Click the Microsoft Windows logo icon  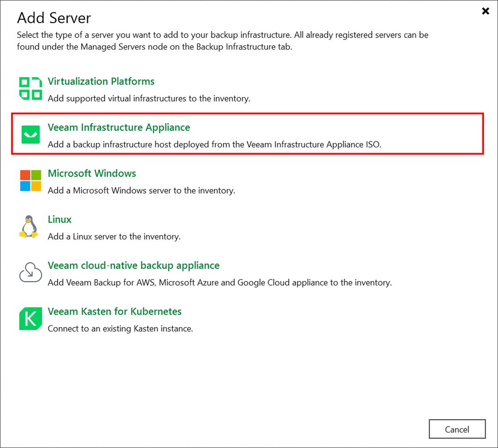(30, 180)
